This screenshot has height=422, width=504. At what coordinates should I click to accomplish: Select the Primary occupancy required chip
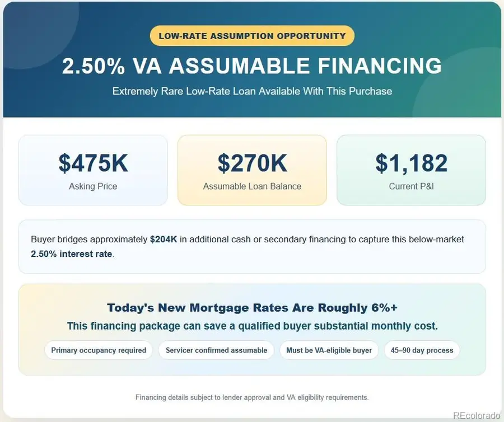[x=99, y=350]
